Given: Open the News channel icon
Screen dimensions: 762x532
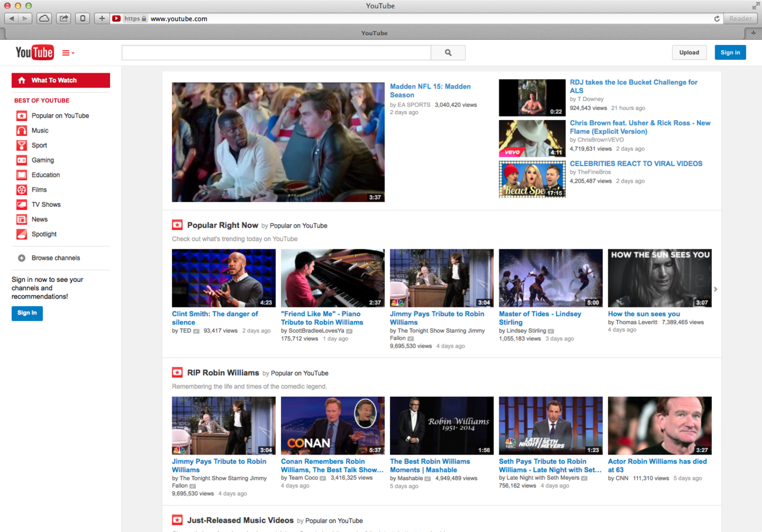Looking at the screenshot, I should [x=21, y=219].
